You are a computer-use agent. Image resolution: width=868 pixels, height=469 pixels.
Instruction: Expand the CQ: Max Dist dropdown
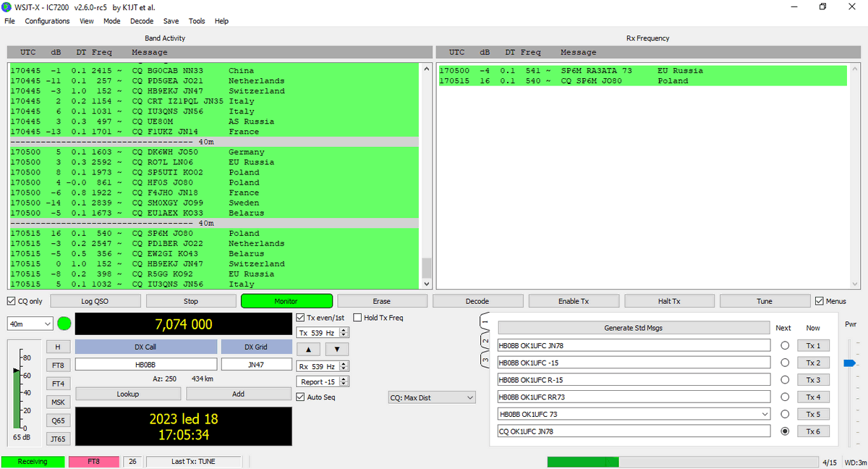[x=432, y=397]
